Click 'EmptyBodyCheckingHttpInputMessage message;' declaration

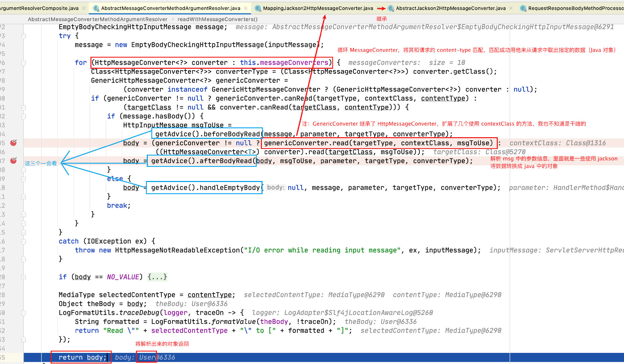[x=143, y=27]
